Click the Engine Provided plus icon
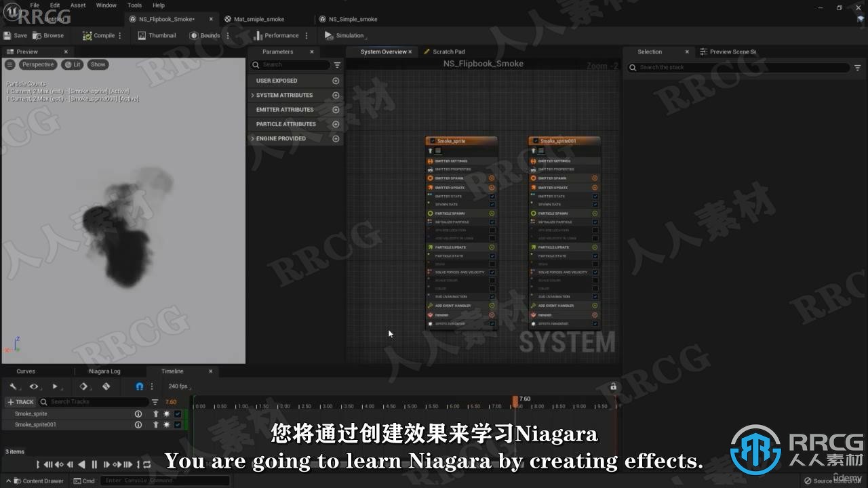The image size is (868, 488). [x=336, y=138]
